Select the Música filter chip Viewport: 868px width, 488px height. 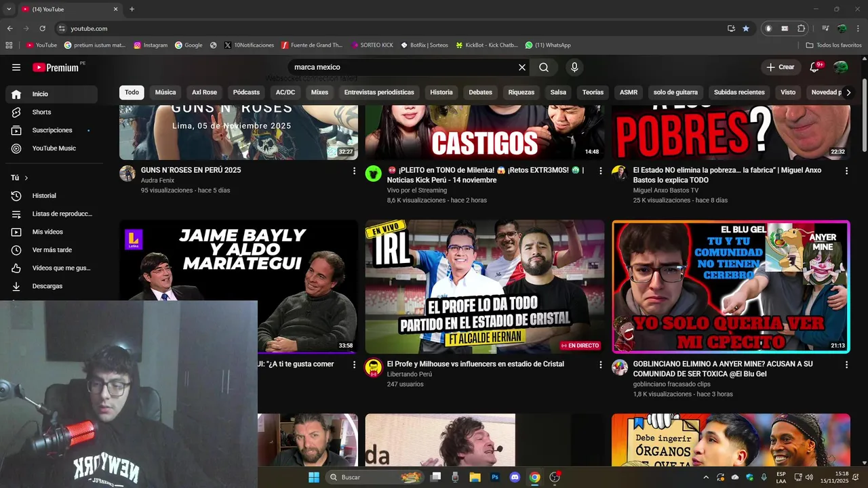point(165,92)
